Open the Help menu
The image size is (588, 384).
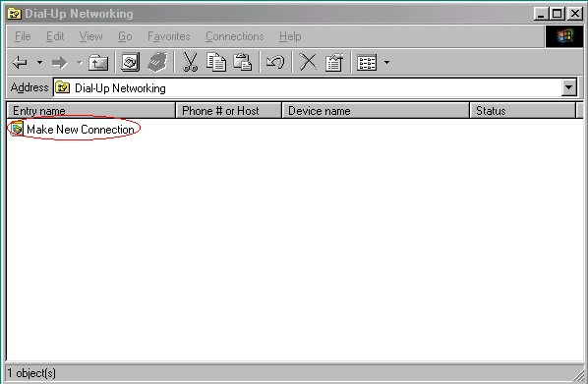tap(290, 36)
